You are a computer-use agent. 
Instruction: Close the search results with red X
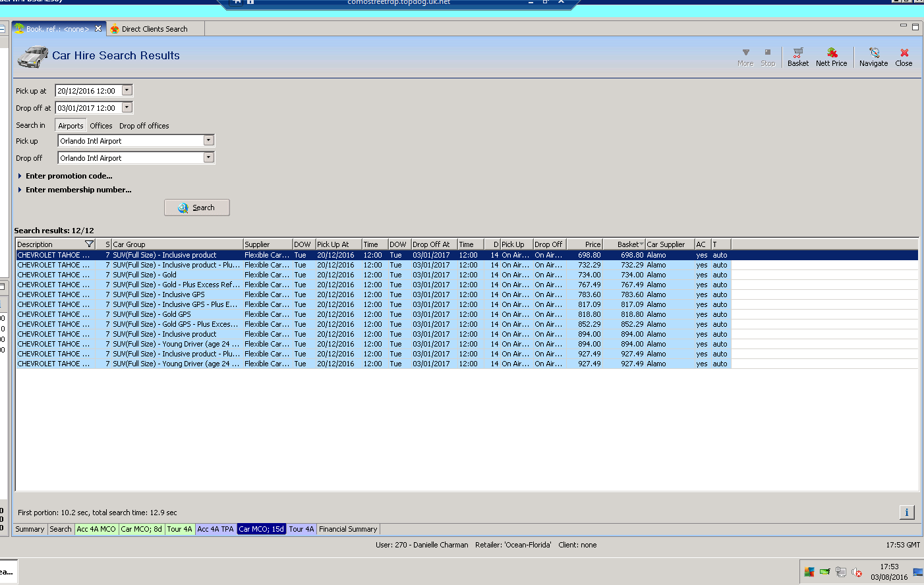point(904,57)
